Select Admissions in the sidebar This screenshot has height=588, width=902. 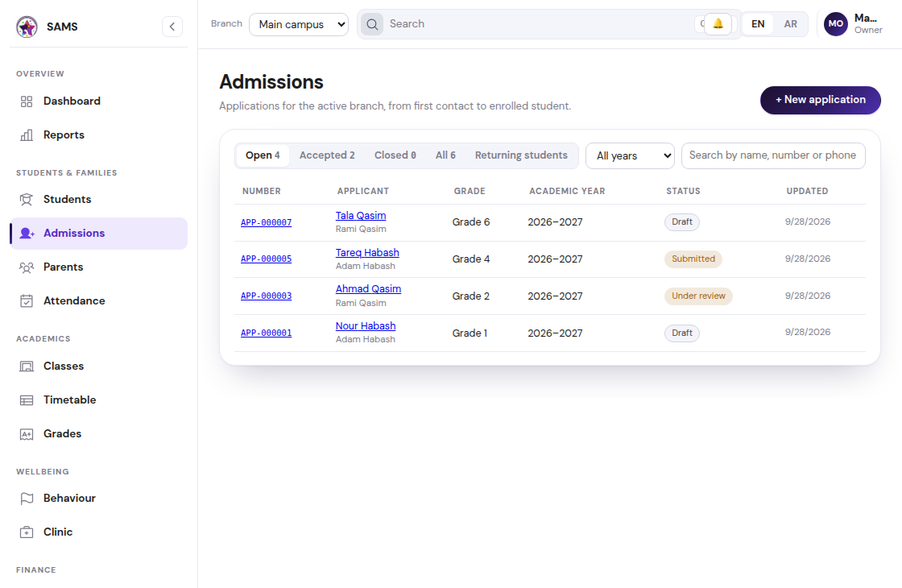[98, 234]
